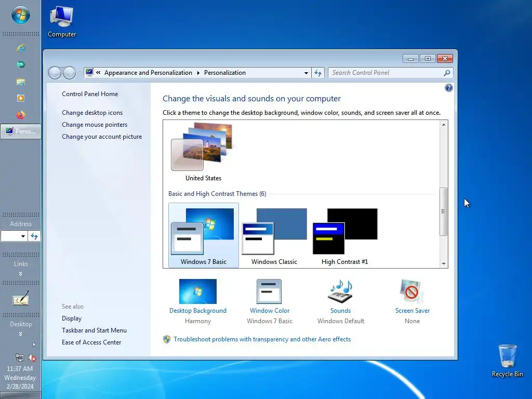Image resolution: width=532 pixels, height=399 pixels.
Task: Show hidden tray icons arrow
Action: tap(34, 345)
